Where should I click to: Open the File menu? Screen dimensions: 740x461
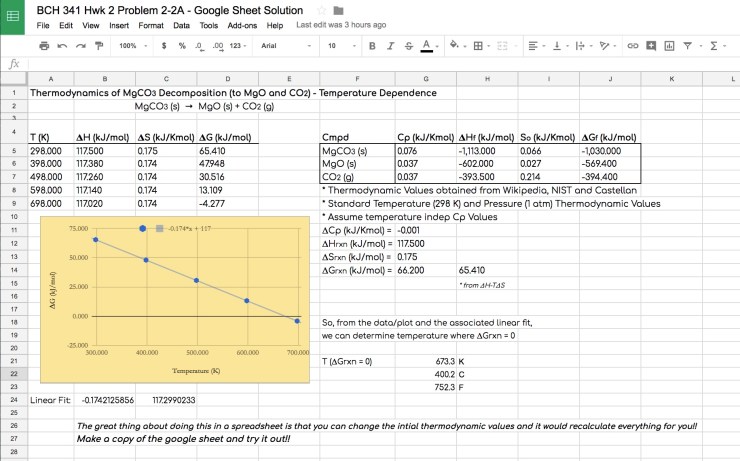43,25
